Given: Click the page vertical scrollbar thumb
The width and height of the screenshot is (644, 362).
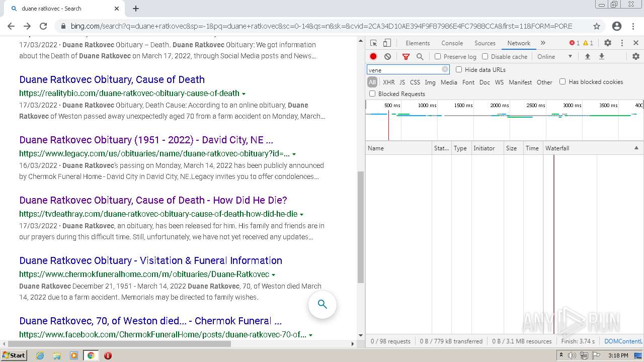Looking at the screenshot, I should (x=360, y=227).
